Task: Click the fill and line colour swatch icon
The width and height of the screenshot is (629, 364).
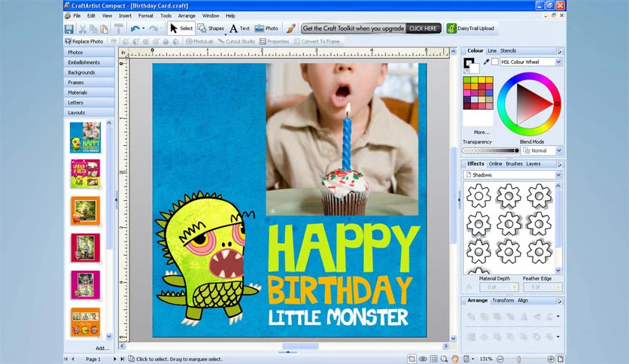Action: (x=470, y=65)
